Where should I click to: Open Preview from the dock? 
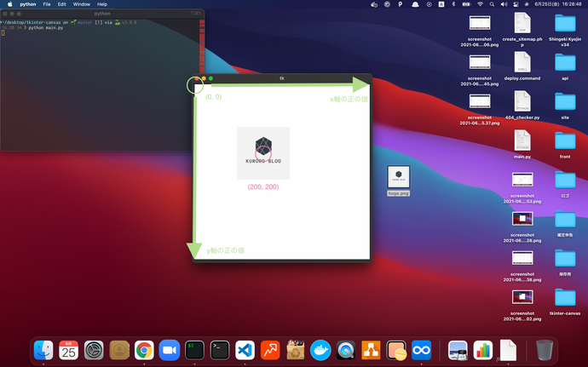458,350
